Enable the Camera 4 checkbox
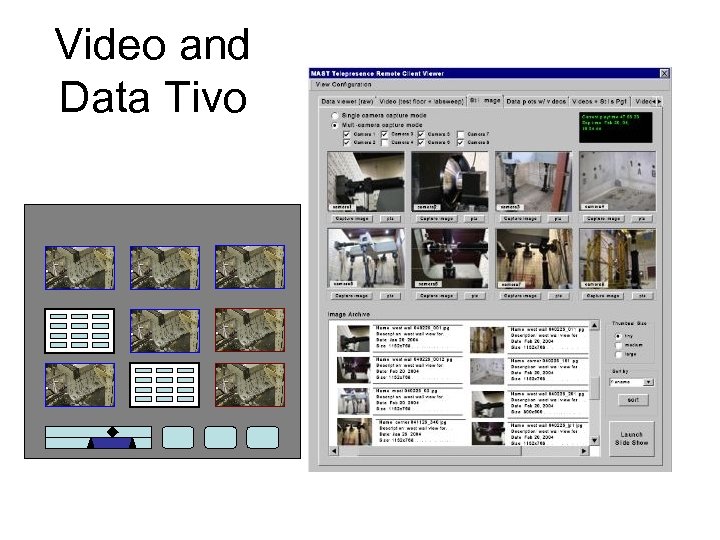 tap(384, 143)
